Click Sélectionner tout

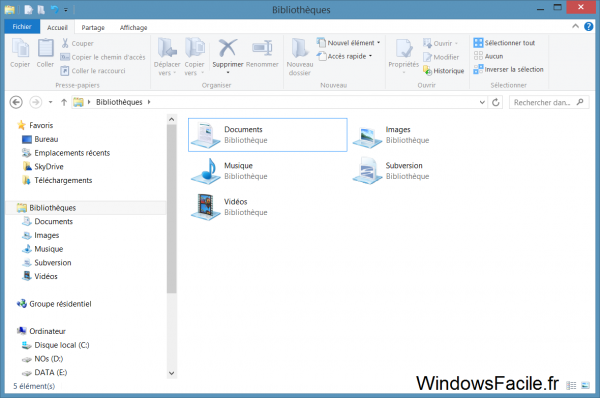click(x=504, y=43)
